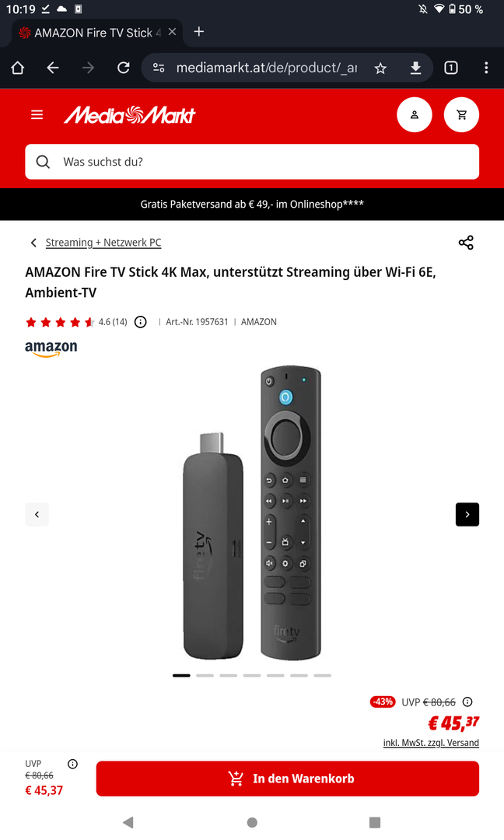This screenshot has height=840, width=504.
Task: Show previous product image
Action: 37,514
